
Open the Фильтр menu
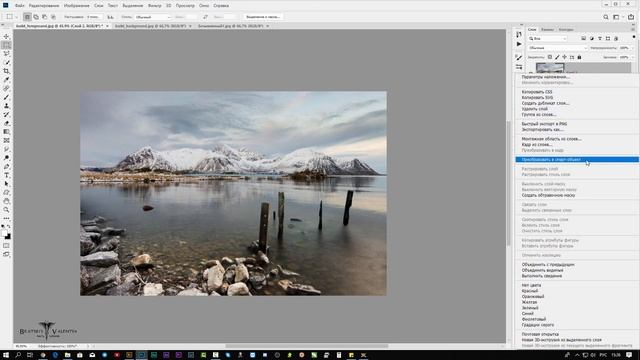[154, 6]
